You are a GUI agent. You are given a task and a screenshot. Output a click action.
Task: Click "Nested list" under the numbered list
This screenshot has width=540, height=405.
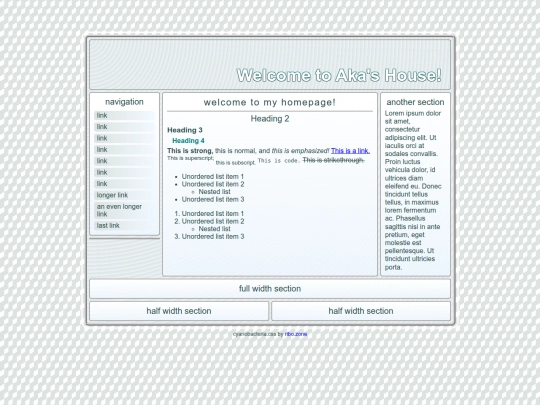point(214,229)
